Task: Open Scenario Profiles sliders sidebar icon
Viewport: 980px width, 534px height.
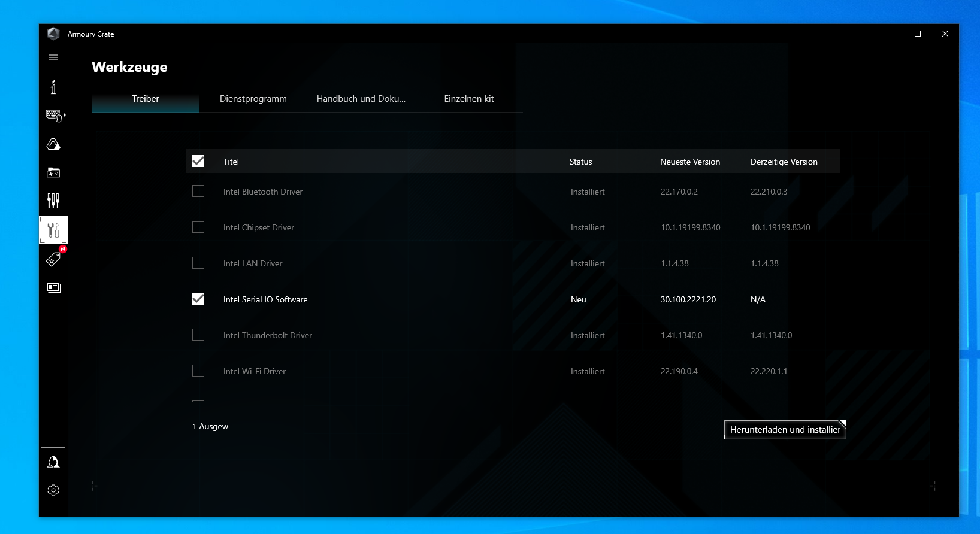Action: coord(53,201)
